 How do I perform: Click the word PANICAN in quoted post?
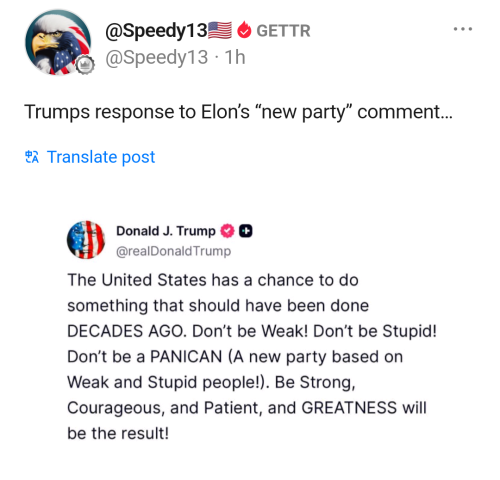(x=186, y=357)
